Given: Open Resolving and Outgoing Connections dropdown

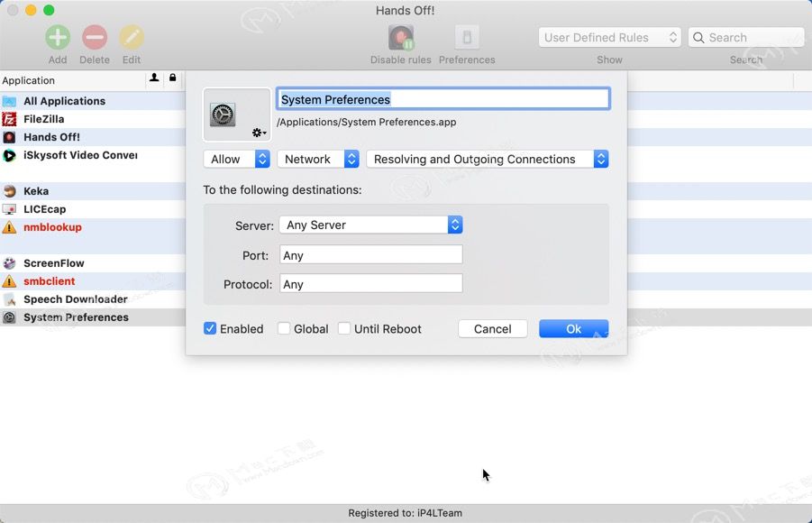Looking at the screenshot, I should [x=488, y=159].
